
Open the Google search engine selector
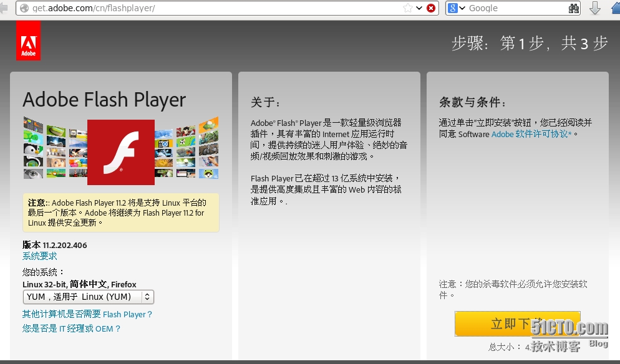457,8
